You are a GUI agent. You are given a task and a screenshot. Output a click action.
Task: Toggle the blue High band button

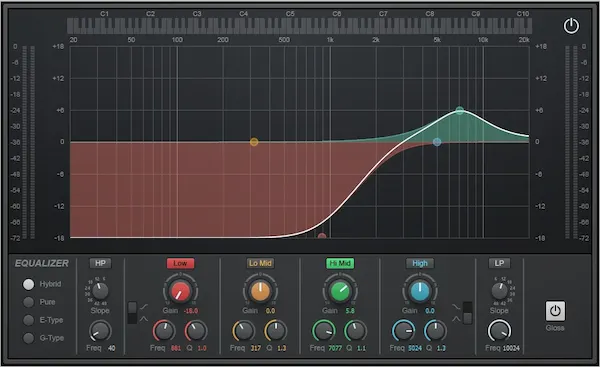click(x=420, y=263)
